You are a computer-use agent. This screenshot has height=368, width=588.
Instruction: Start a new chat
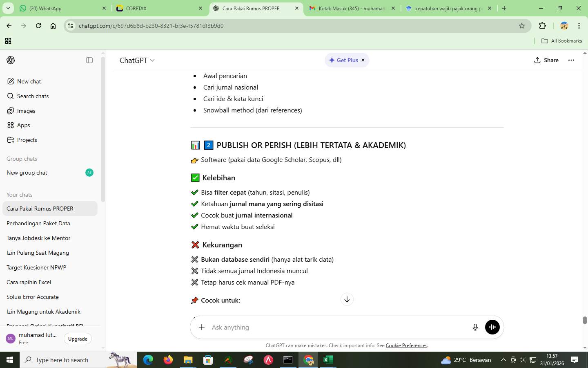click(28, 81)
